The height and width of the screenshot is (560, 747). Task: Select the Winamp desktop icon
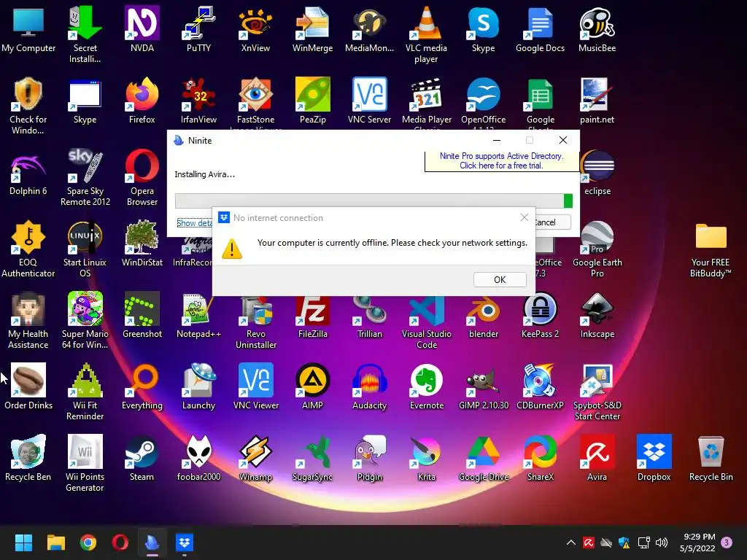(x=255, y=458)
